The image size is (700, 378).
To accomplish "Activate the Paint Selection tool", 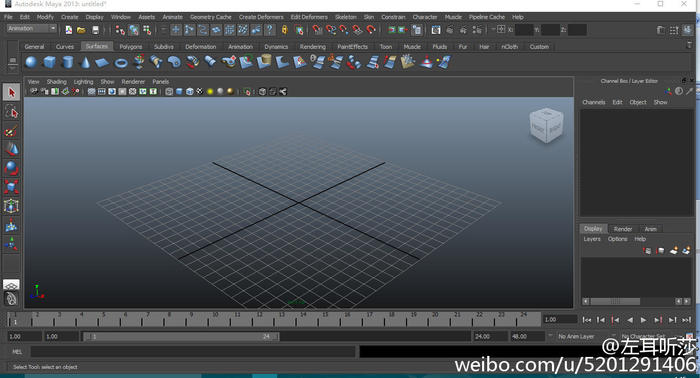I will point(12,131).
